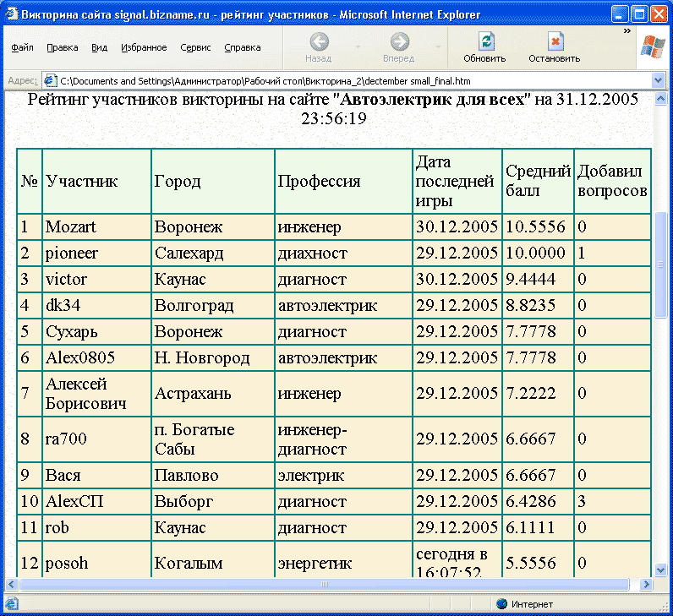Click the horizontal scrollbar thumb
Image resolution: width=673 pixels, height=616 pixels.
[325, 584]
